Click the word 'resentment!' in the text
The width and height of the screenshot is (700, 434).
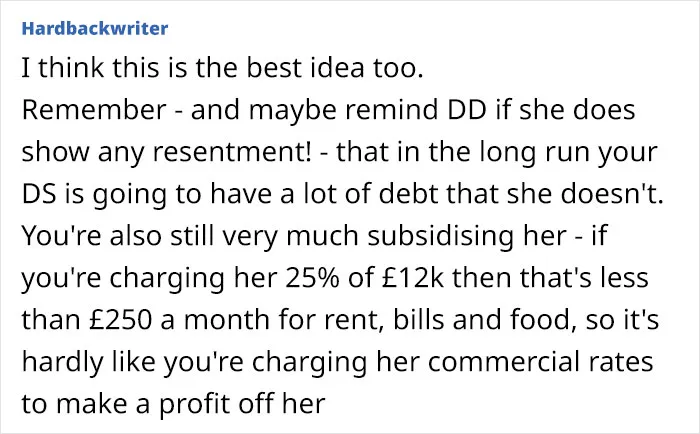coord(233,152)
